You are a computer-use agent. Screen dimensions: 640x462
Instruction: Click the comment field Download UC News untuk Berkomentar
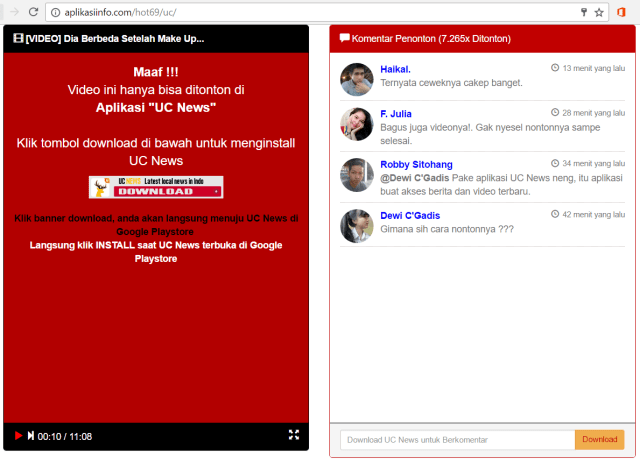(x=457, y=440)
